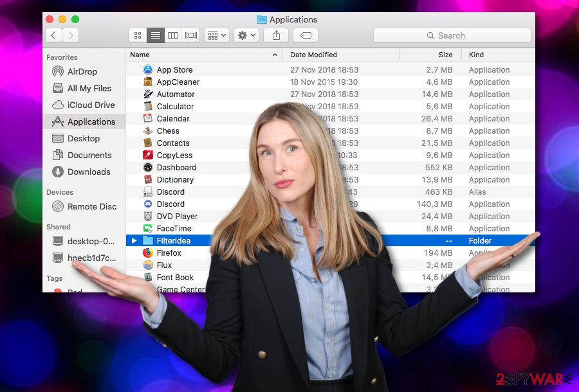Select the Firefox app icon

click(x=148, y=253)
